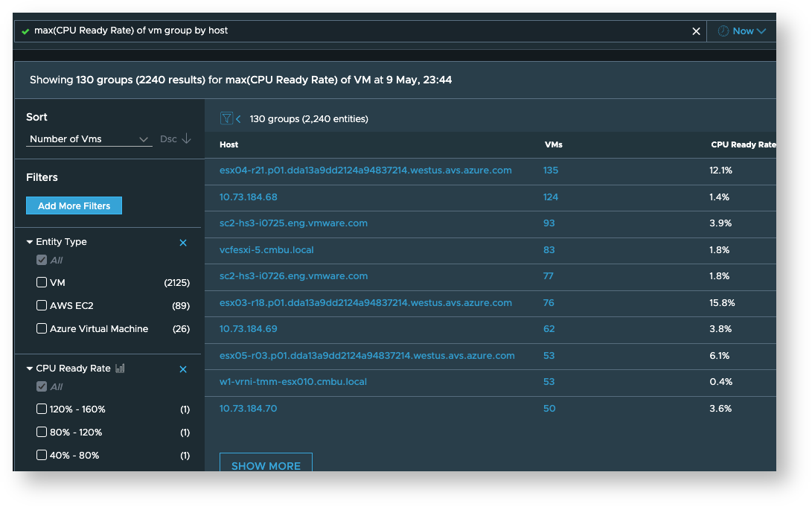Click the 130 groups (2,240 entities) label
Image resolution: width=812 pixels, height=507 pixels.
(x=309, y=119)
